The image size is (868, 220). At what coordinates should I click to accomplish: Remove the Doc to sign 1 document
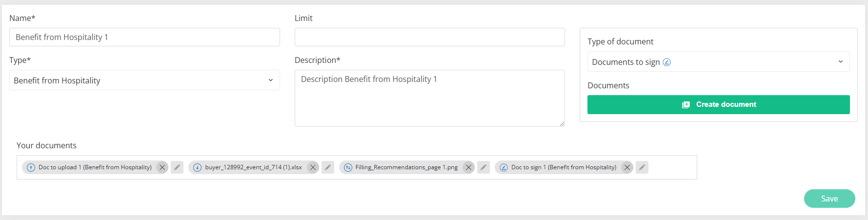[x=627, y=167]
